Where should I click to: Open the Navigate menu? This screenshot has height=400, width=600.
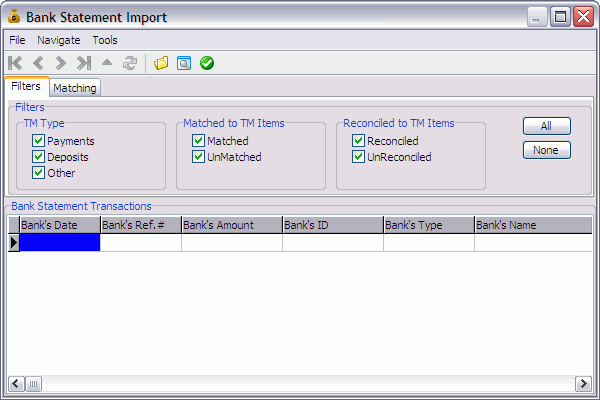pos(59,40)
